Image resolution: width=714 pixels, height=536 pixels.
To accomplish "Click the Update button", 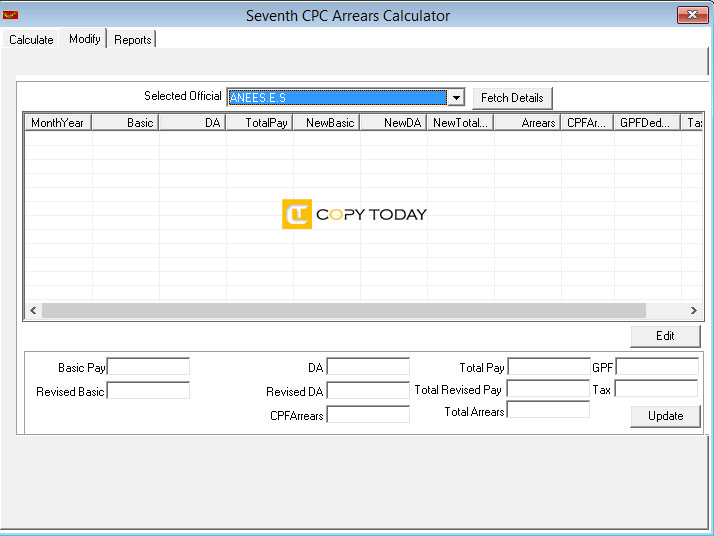I will (x=665, y=416).
